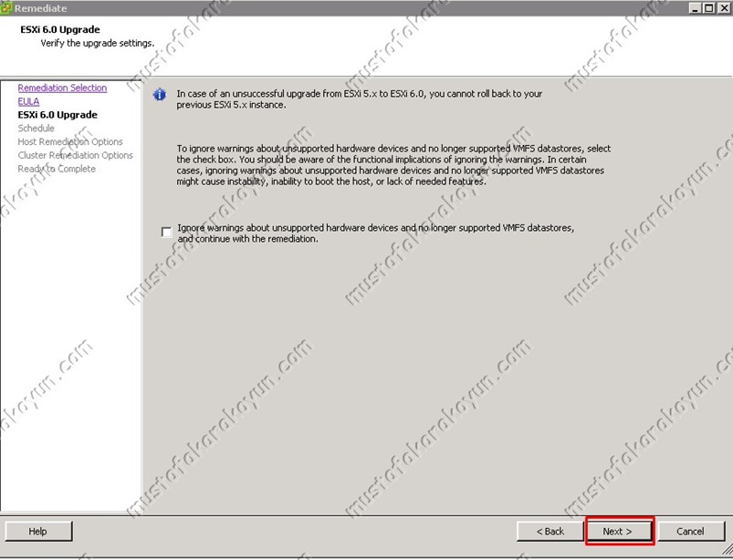Cancel the Remediate wizard

(x=690, y=531)
